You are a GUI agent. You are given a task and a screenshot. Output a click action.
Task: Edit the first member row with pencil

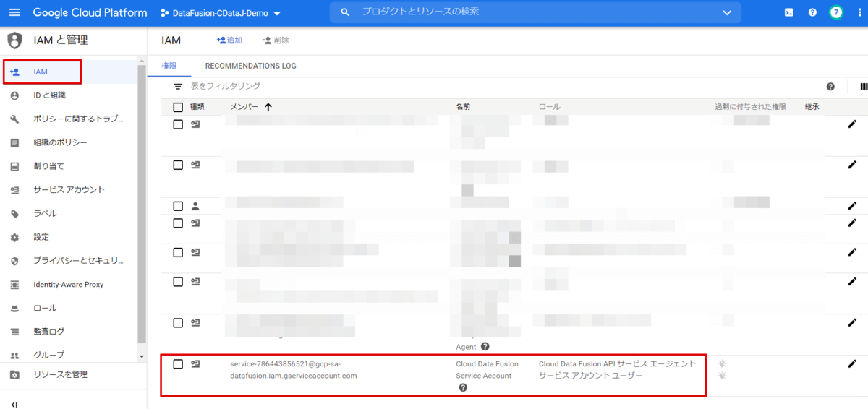pyautogui.click(x=852, y=124)
